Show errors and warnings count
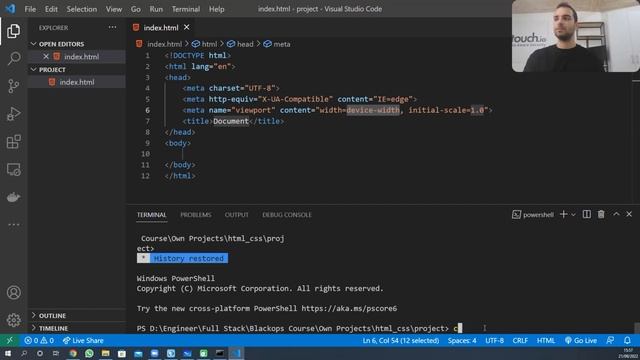Image resolution: width=640 pixels, height=360 pixels. click(x=39, y=340)
